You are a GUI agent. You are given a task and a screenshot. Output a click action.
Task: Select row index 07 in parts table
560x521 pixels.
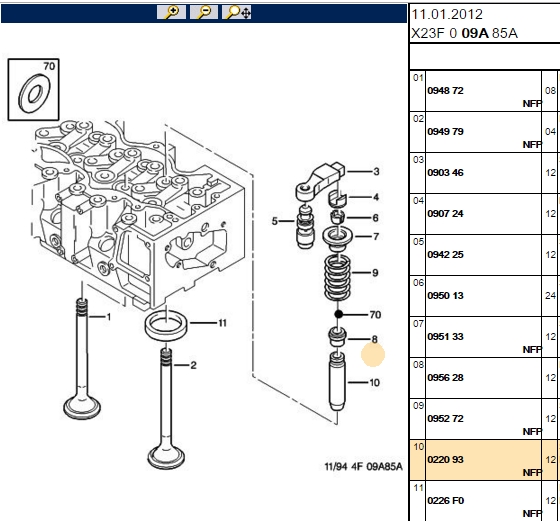(418, 324)
